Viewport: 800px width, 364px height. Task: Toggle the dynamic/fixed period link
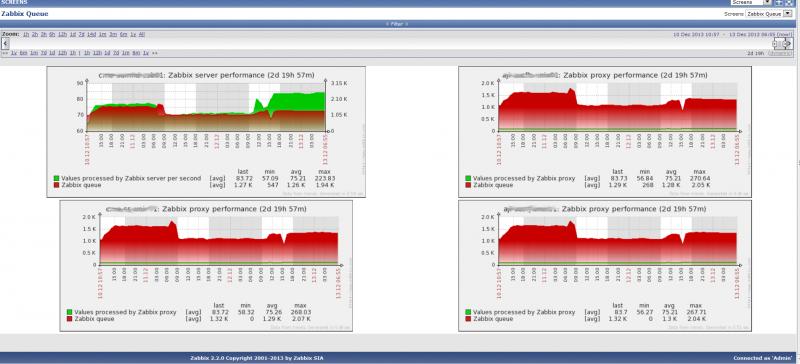tap(780, 53)
